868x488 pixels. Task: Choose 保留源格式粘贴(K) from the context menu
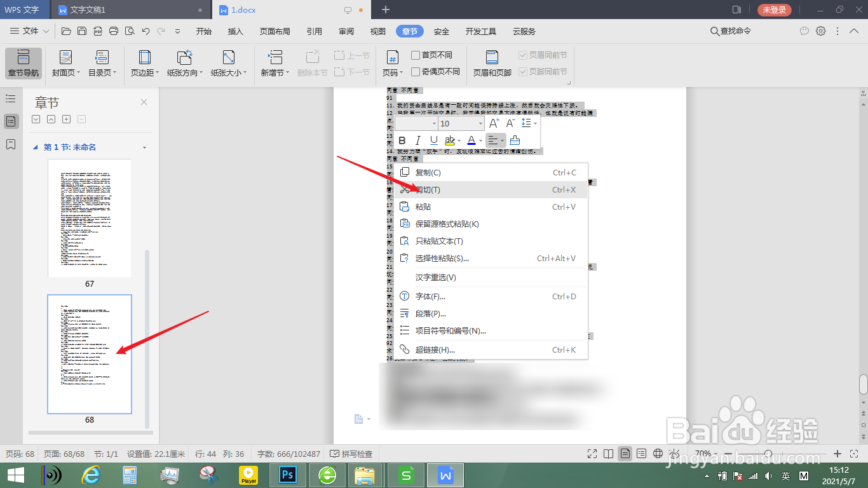(x=491, y=224)
